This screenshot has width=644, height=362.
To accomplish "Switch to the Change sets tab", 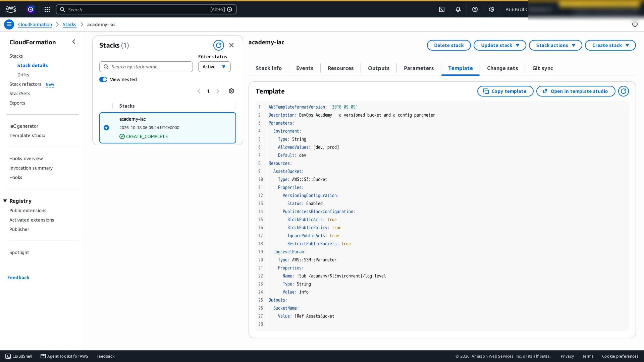I will point(502,68).
